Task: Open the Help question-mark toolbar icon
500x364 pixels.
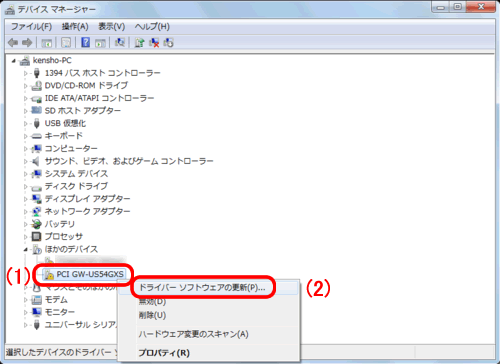Action: click(x=85, y=42)
